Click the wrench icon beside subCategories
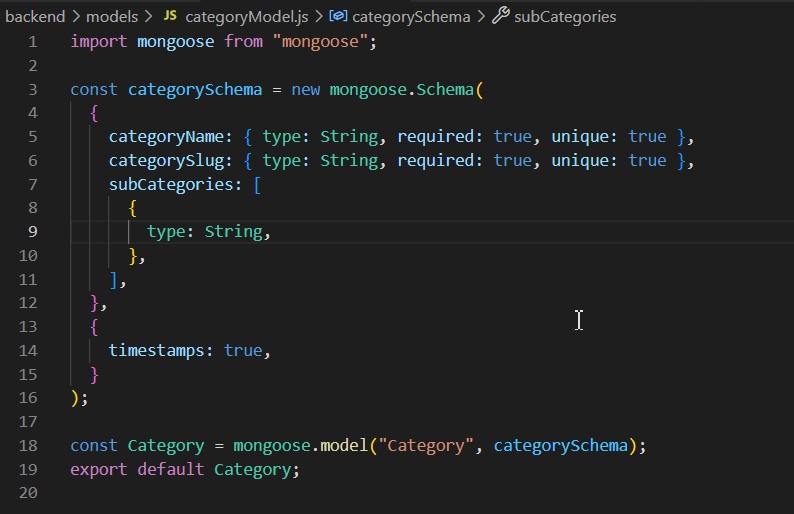This screenshot has height=514, width=794. [x=500, y=17]
